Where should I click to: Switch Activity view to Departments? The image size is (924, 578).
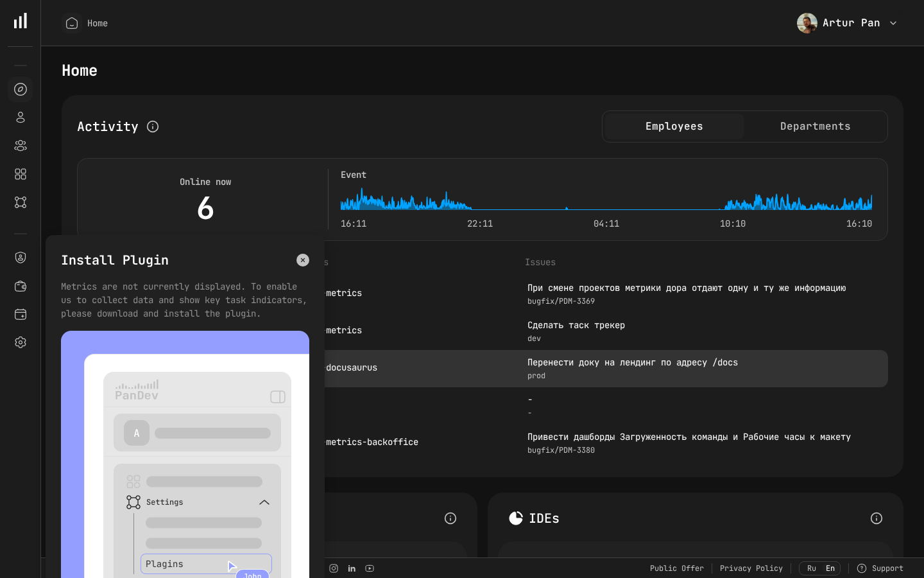click(815, 127)
